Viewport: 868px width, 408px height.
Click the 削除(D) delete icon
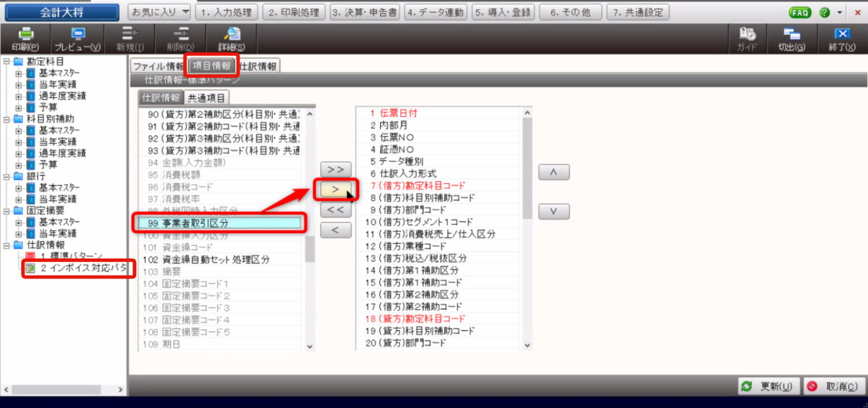181,39
